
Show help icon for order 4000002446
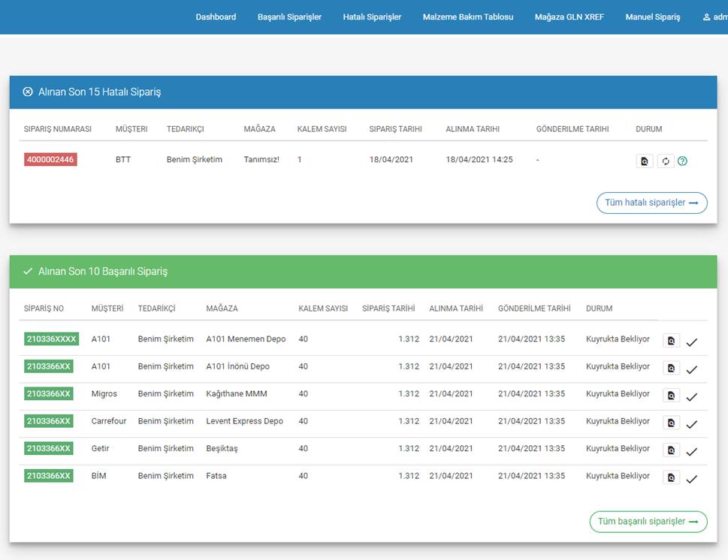[682, 161]
